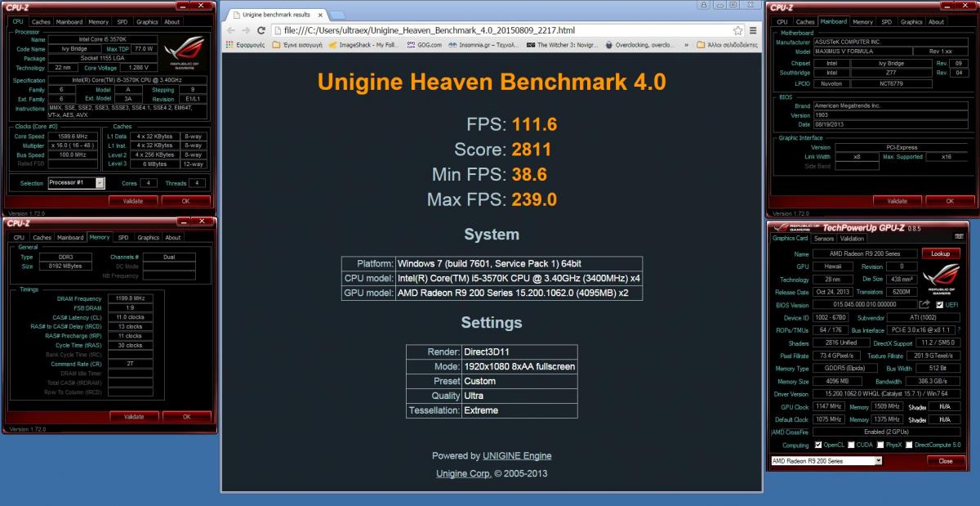The height and width of the screenshot is (506, 980).
Task: Follow the UNIGINE Engine link
Action: (517, 456)
